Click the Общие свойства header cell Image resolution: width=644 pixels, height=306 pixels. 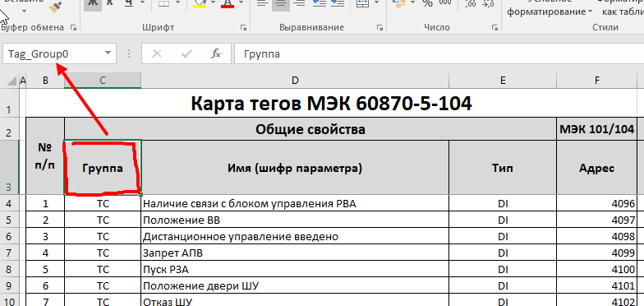[x=310, y=130]
